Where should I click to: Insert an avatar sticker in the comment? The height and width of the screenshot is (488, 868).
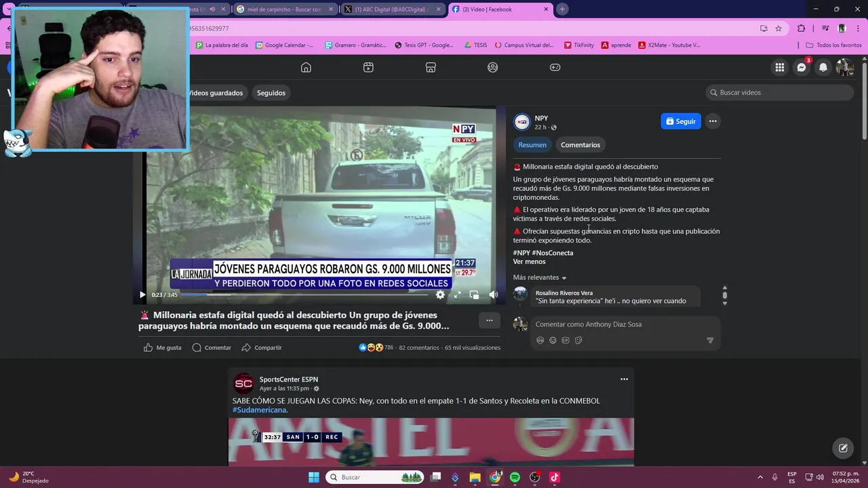coord(540,340)
